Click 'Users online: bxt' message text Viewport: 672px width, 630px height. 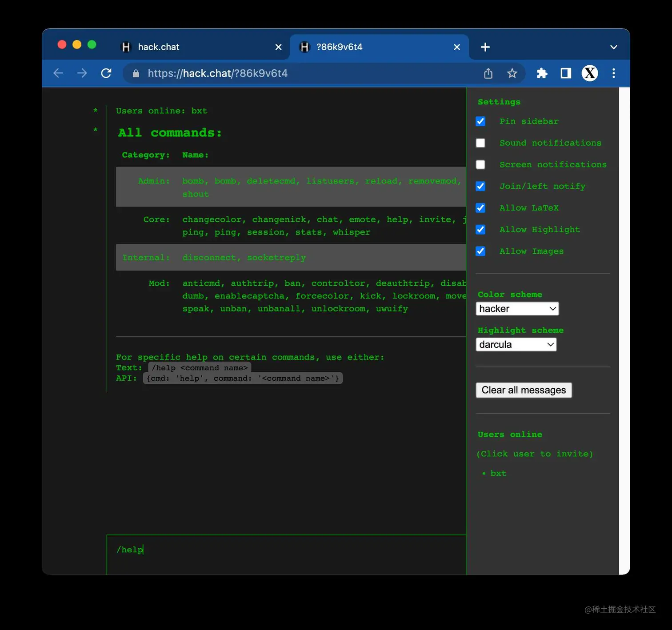coord(161,111)
